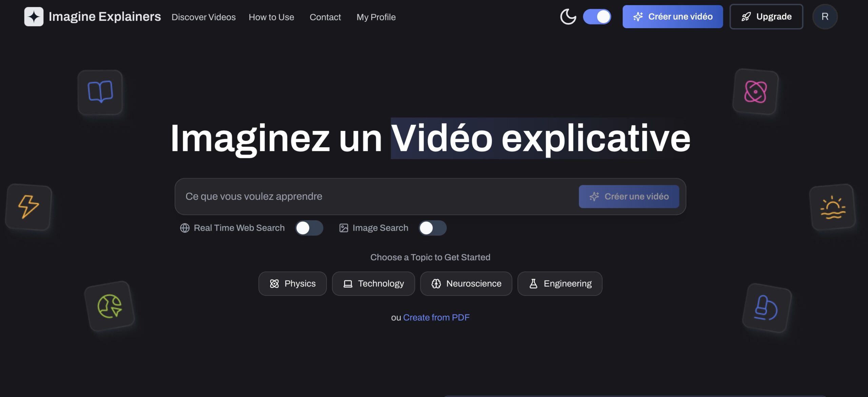The width and height of the screenshot is (868, 397).
Task: Click the Imagine Explainers brand name
Action: tap(105, 17)
